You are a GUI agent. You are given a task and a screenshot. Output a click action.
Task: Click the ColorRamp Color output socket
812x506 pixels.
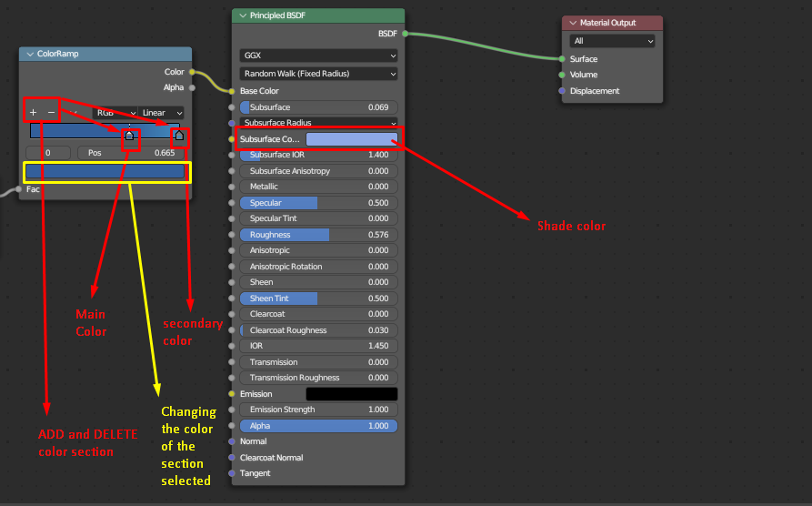[192, 72]
